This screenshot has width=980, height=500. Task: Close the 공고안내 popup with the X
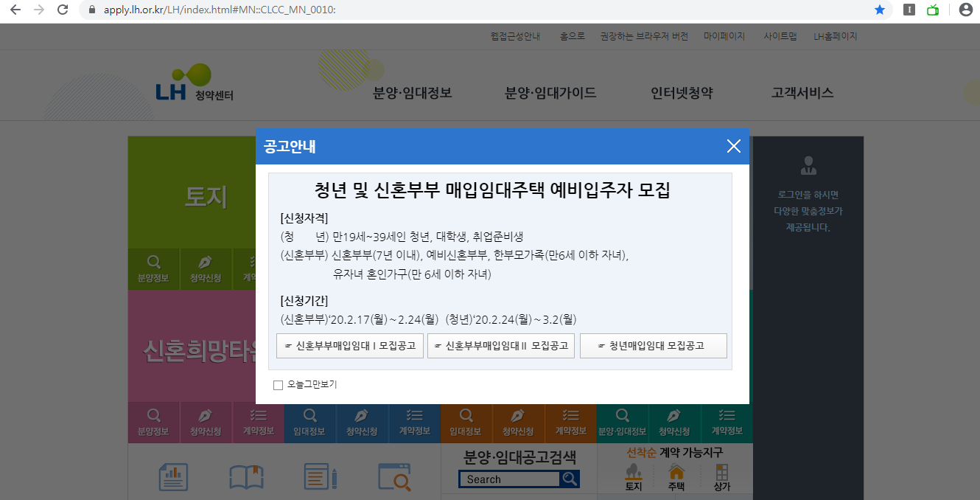click(733, 146)
